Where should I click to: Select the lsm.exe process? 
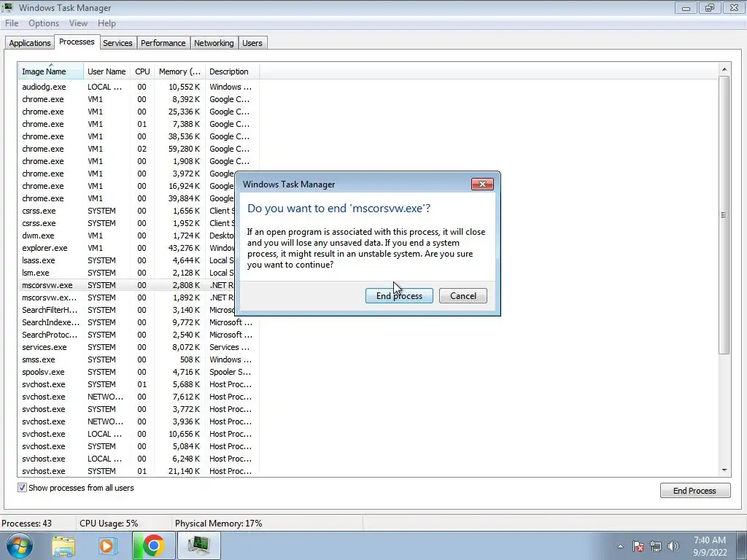127,273
